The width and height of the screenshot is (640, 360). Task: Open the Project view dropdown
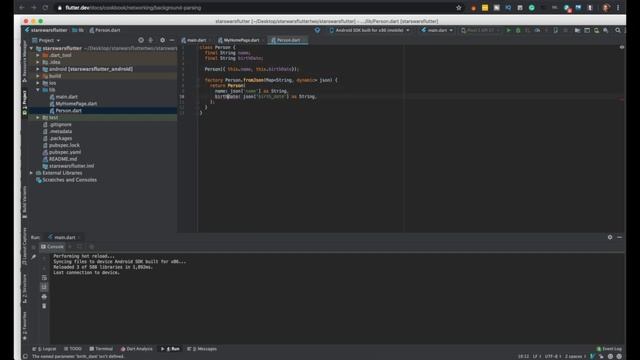[46, 40]
